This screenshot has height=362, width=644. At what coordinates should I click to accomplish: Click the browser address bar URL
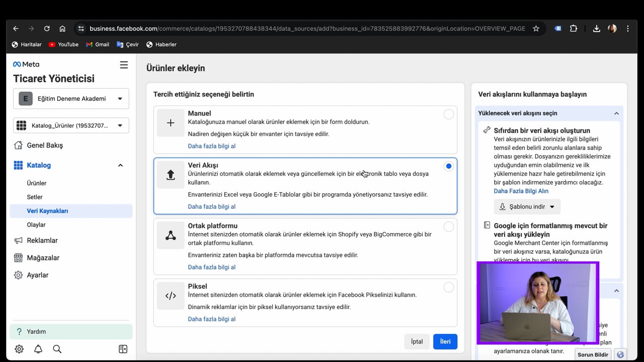[307, 29]
